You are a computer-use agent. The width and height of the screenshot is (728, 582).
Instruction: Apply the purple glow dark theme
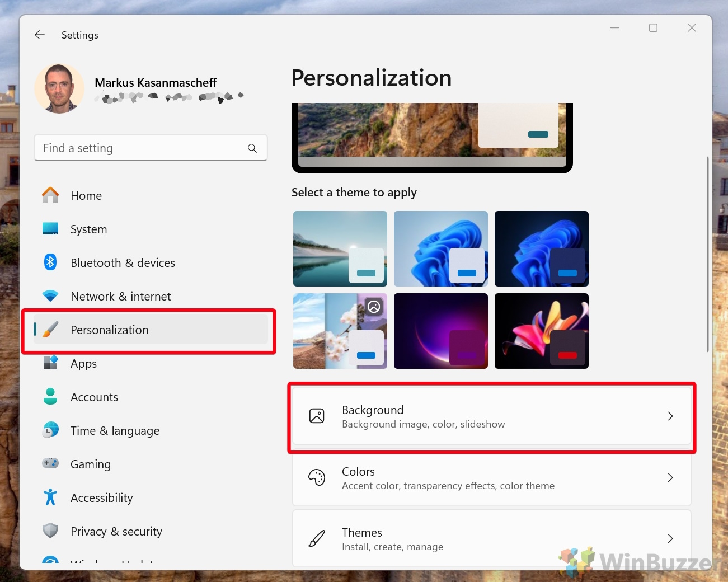[441, 331]
